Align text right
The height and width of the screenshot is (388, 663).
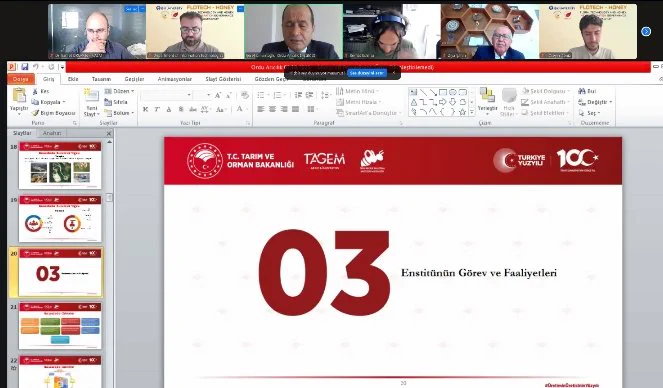[x=284, y=109]
